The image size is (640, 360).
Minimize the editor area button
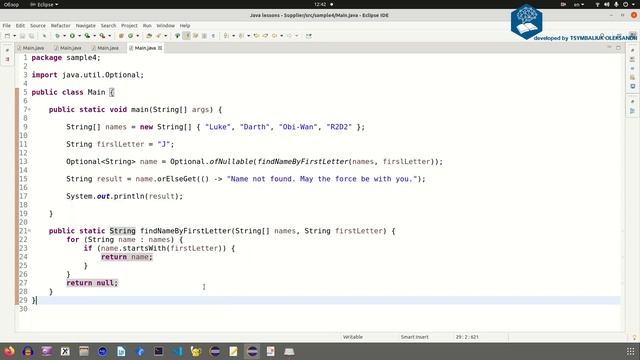coord(609,48)
